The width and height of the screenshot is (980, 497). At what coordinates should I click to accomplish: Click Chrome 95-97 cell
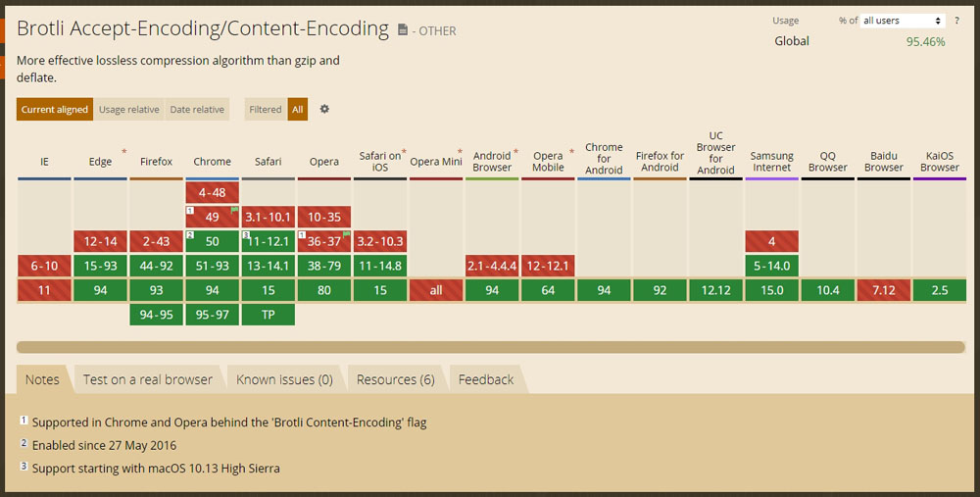(x=213, y=315)
